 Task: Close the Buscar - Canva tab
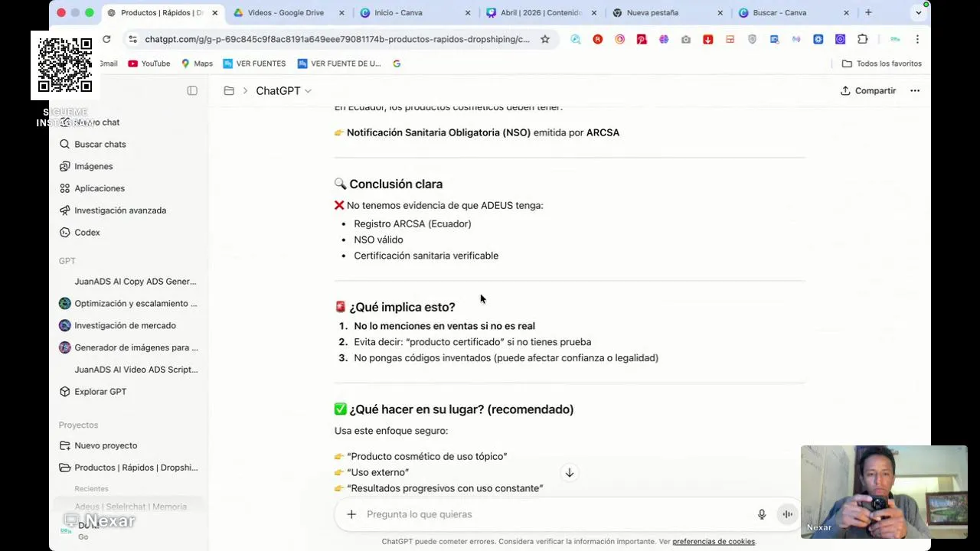tap(846, 13)
